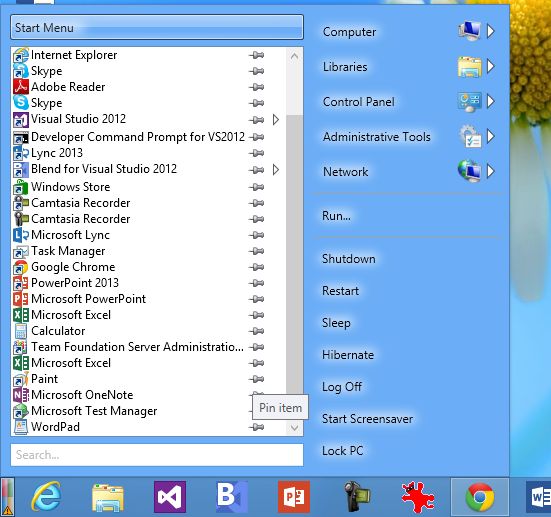Expand the Network submenu arrow
The width and height of the screenshot is (551, 517).
point(491,171)
